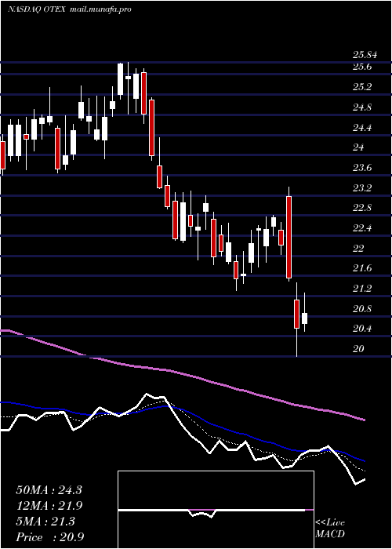
Task: Click the 25.84 price axis label
Action: 365,55
